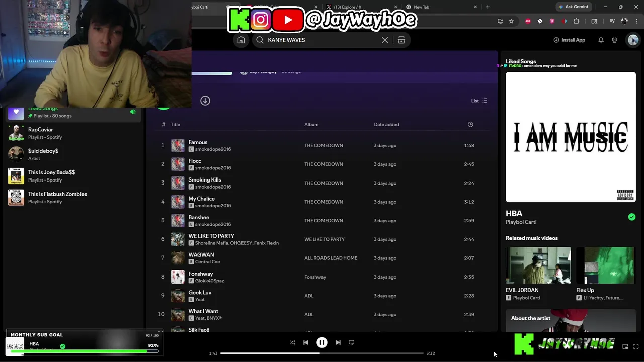Skip to previous track
644x362 pixels.
coord(306,342)
